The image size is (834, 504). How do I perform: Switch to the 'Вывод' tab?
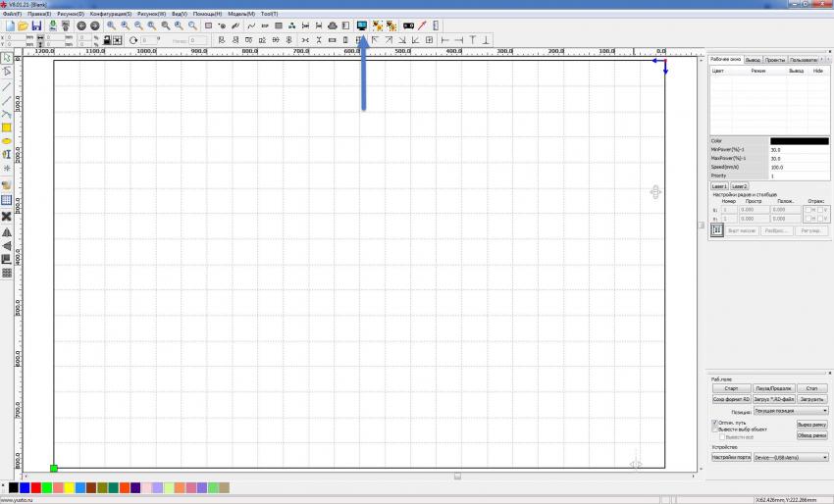(753, 60)
